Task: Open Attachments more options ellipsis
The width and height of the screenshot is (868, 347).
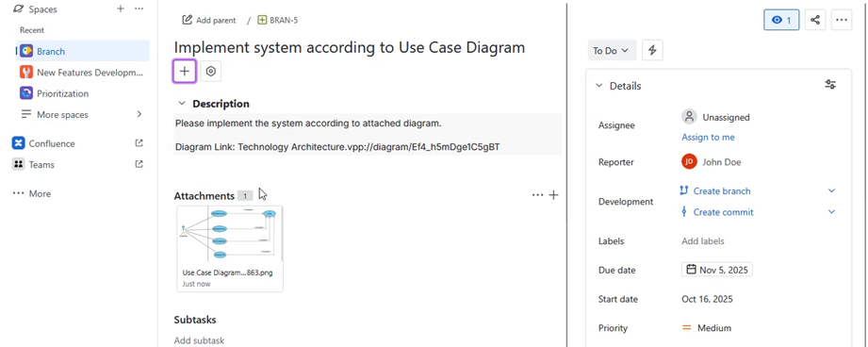Action: point(537,195)
